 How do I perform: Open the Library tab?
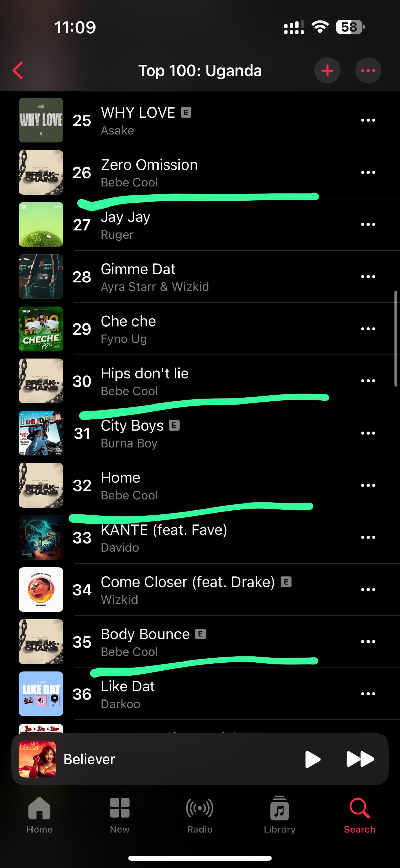[279, 815]
